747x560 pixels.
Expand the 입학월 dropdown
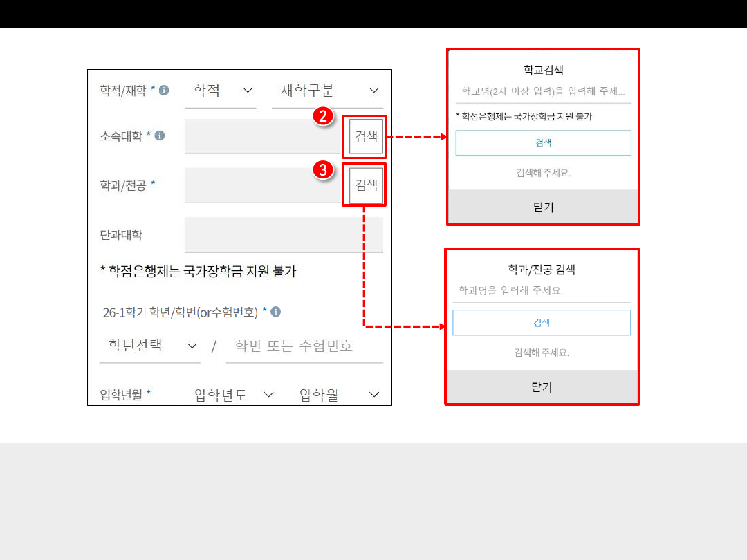coord(338,395)
